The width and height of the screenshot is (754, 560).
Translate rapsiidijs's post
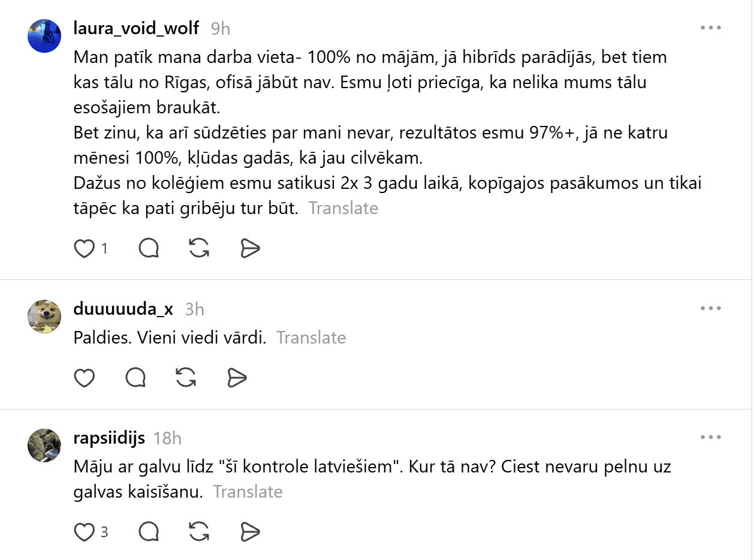[x=248, y=492]
